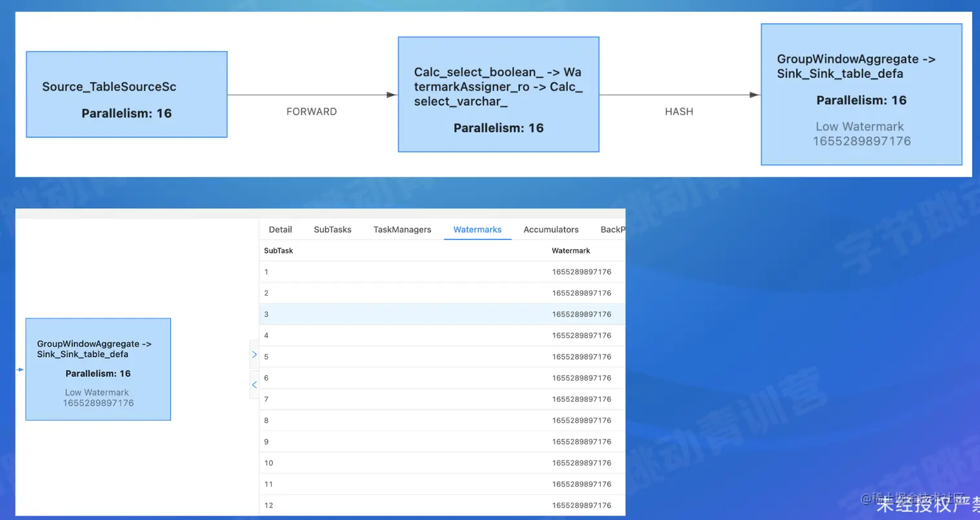980x520 pixels.
Task: Click the watermark value for SubTask 10
Action: [x=581, y=463]
